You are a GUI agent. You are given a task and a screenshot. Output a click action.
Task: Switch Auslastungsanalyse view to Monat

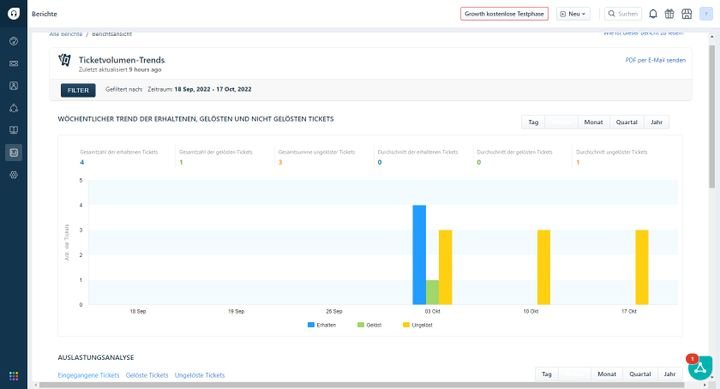click(607, 374)
